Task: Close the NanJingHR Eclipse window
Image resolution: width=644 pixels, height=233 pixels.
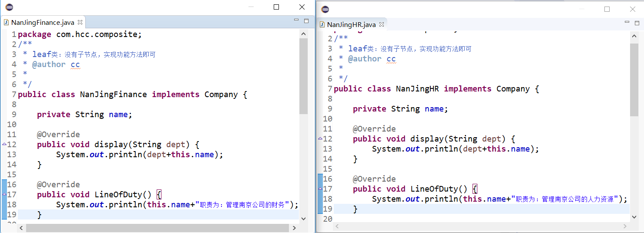Action: [x=633, y=9]
